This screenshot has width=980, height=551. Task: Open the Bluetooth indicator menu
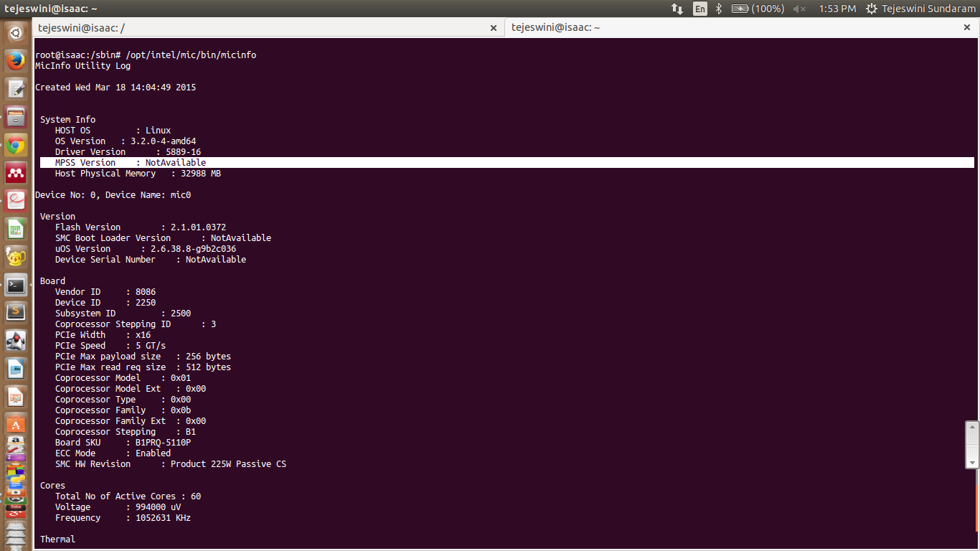[718, 9]
